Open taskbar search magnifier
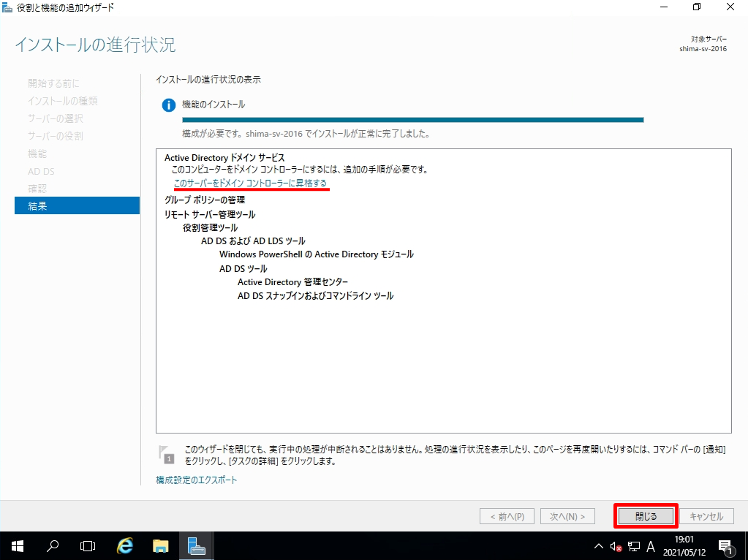Screen dimensions: 748x560 pos(53,546)
